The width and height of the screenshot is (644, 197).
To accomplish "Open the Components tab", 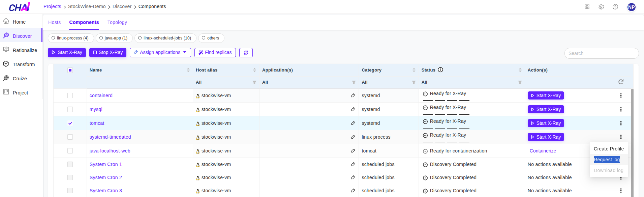I will pyautogui.click(x=84, y=22).
